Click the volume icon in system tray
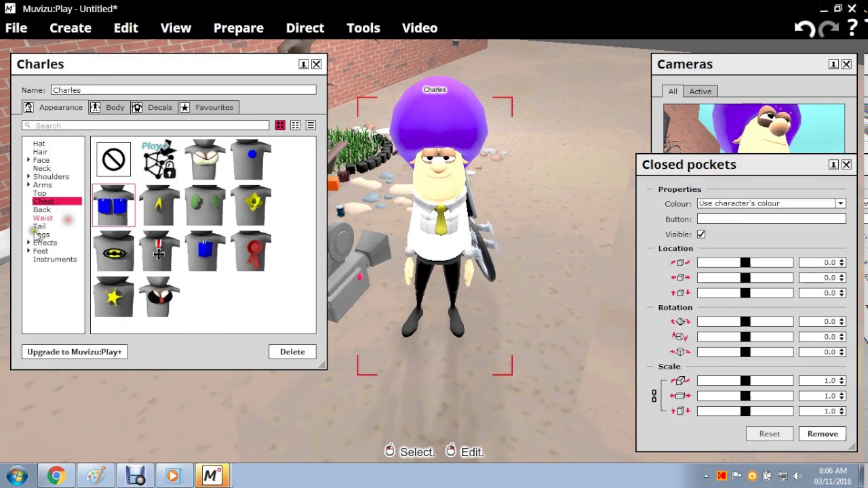The image size is (868, 488). point(797,476)
